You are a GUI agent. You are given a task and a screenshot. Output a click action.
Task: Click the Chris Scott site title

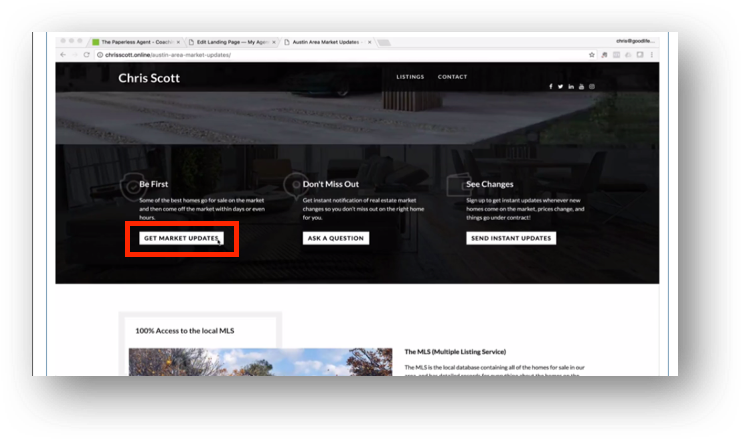149,78
